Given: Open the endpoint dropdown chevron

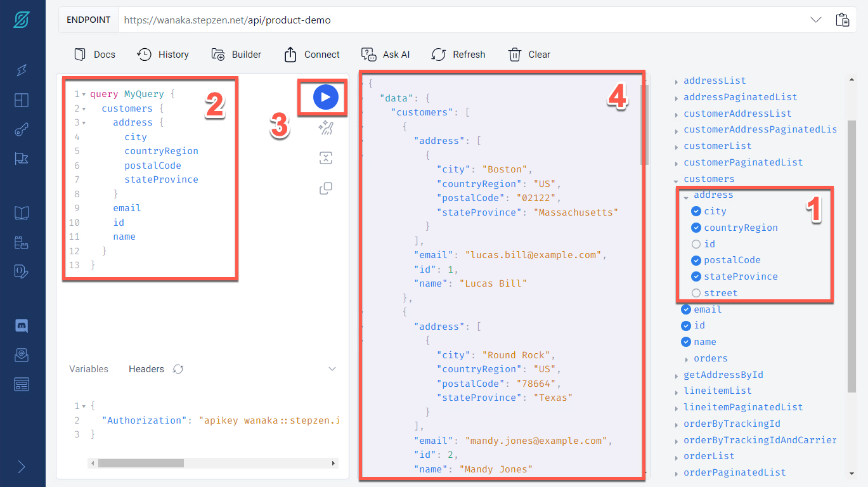Looking at the screenshot, I should (x=816, y=20).
